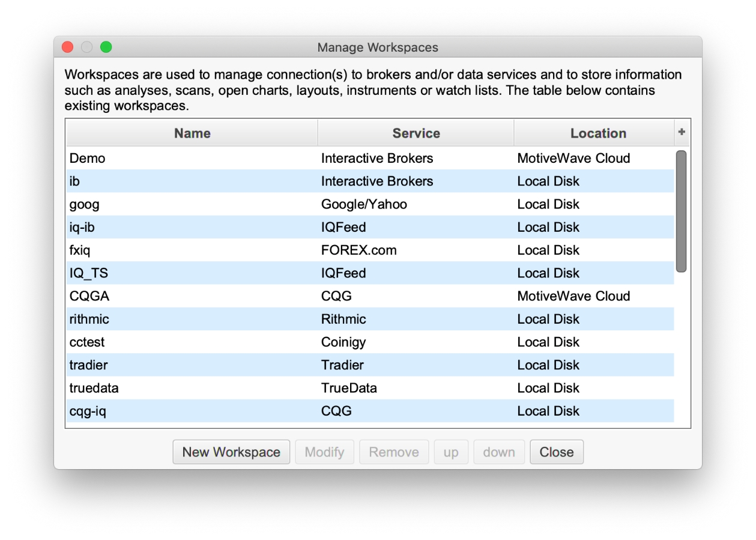This screenshot has height=540, width=756.
Task: Click IQFeed in the iq-ib row
Action: [x=343, y=227]
